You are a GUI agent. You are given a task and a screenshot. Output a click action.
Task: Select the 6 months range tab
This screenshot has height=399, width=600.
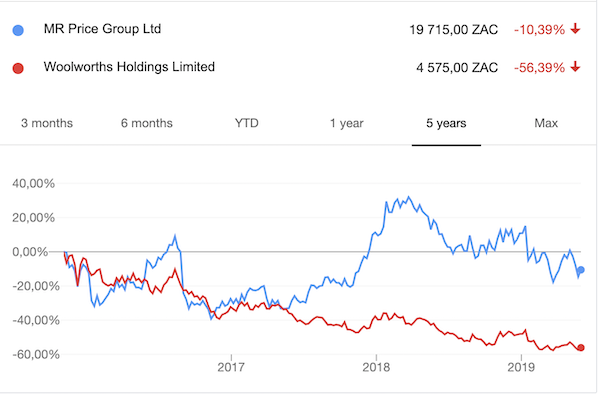click(147, 123)
